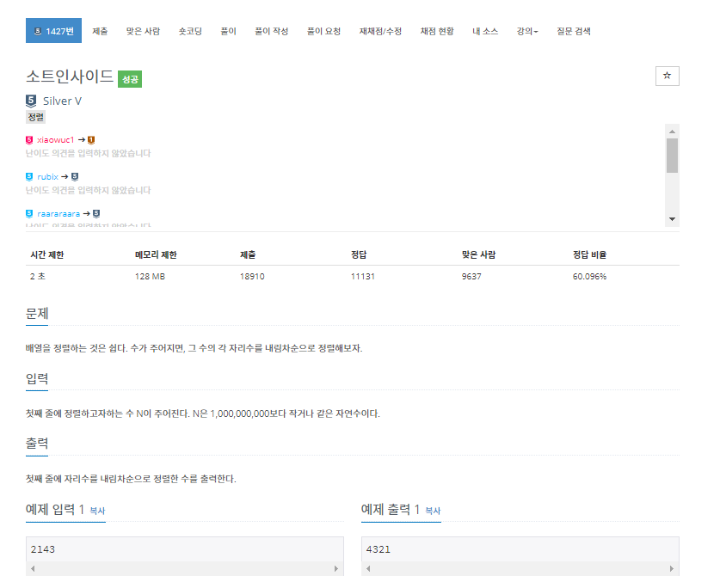
Task: Click the 60.096% accuracy value
Action: 589,276
